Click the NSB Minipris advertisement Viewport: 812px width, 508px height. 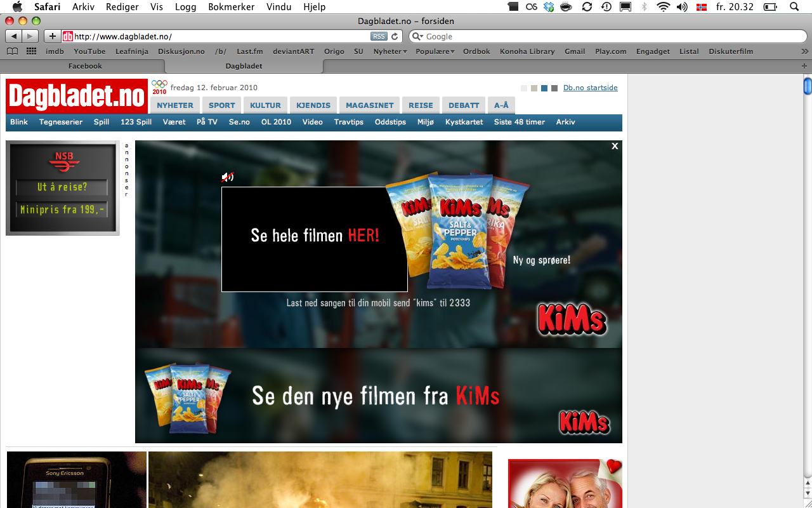[x=63, y=188]
